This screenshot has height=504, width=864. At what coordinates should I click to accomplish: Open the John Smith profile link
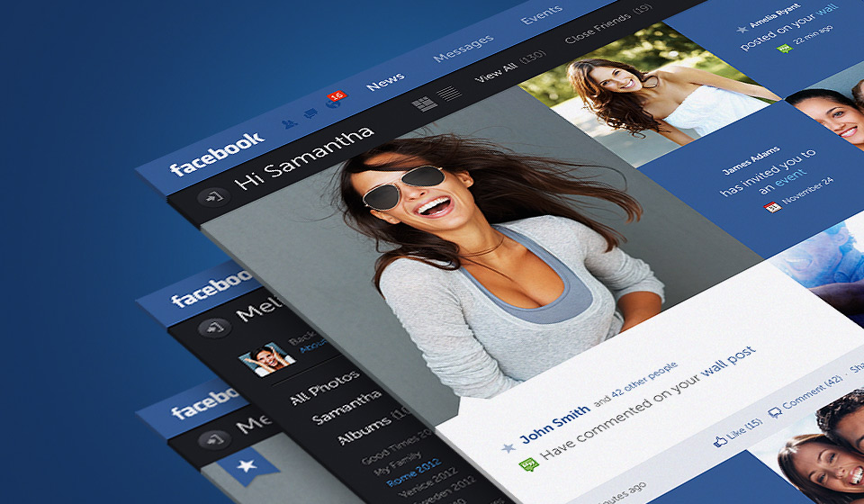pos(554,423)
